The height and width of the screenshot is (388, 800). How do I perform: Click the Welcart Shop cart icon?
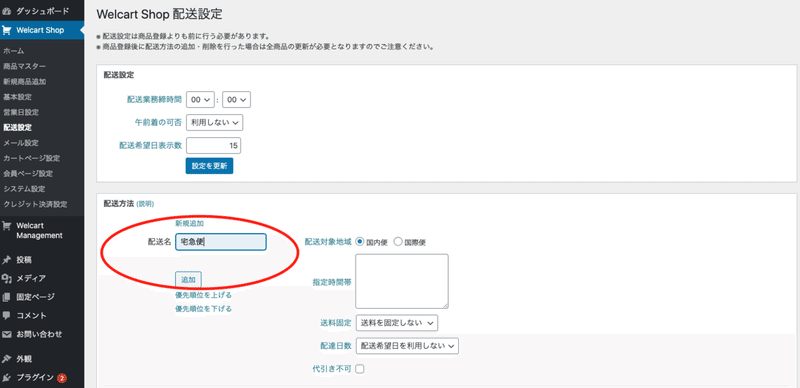click(x=7, y=30)
